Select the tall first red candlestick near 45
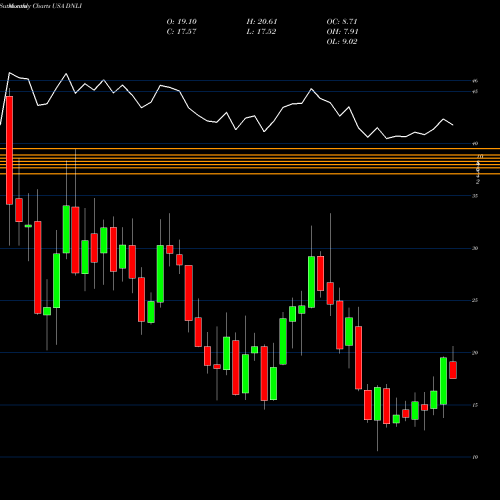 pos(9,150)
